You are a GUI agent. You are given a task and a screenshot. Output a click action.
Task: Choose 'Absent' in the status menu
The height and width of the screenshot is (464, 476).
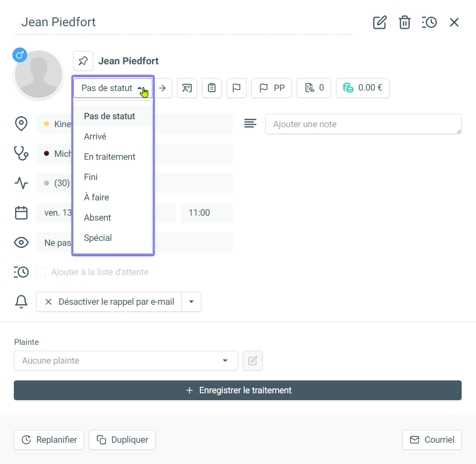tap(97, 218)
